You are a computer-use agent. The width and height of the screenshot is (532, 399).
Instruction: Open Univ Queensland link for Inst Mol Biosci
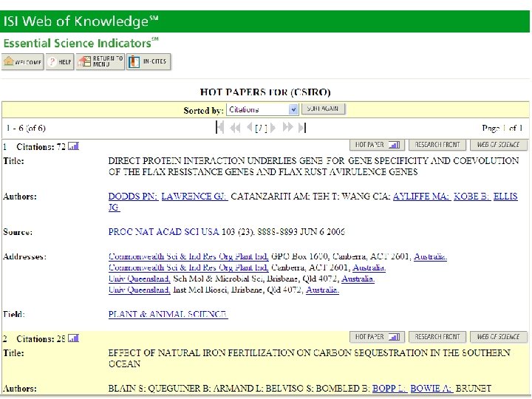139,290
